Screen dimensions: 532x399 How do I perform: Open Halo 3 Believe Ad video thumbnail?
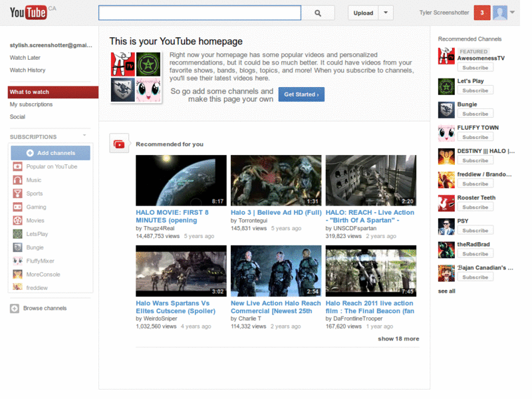click(276, 180)
